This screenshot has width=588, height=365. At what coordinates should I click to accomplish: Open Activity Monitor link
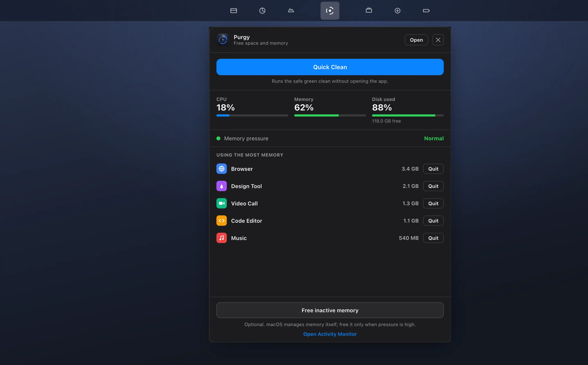[330, 334]
